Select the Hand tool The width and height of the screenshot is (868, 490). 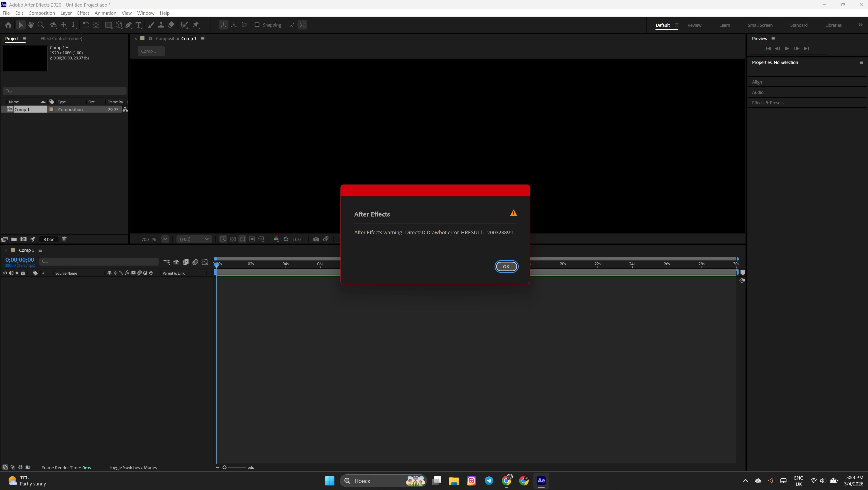pyautogui.click(x=31, y=25)
